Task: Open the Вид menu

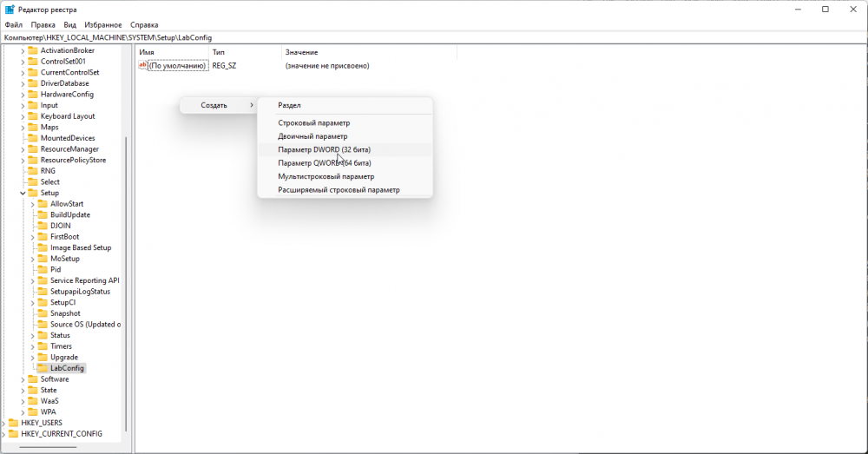Action: [x=69, y=25]
